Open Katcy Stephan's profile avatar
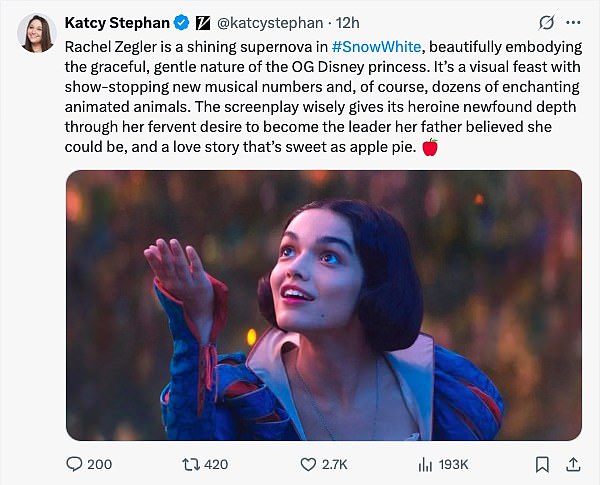 click(x=37, y=33)
